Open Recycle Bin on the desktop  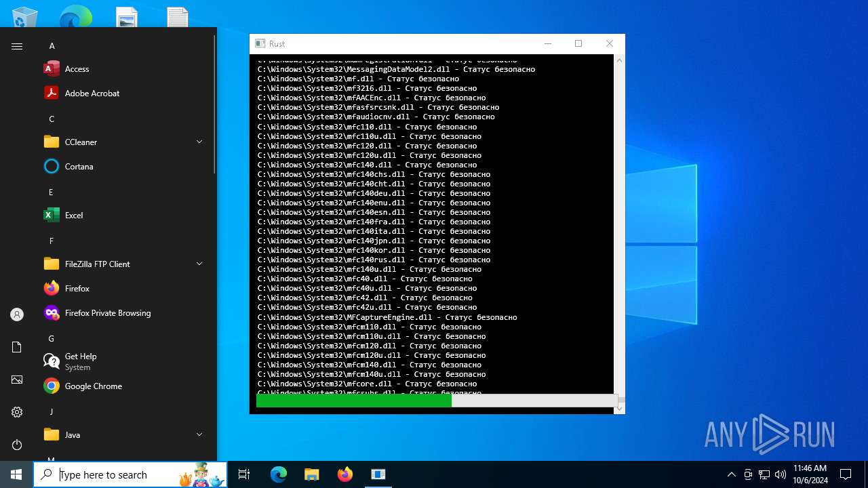[x=25, y=17]
